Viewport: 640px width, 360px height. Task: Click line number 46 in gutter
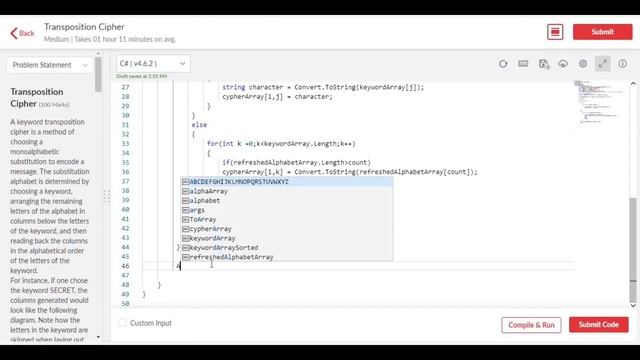(x=125, y=266)
